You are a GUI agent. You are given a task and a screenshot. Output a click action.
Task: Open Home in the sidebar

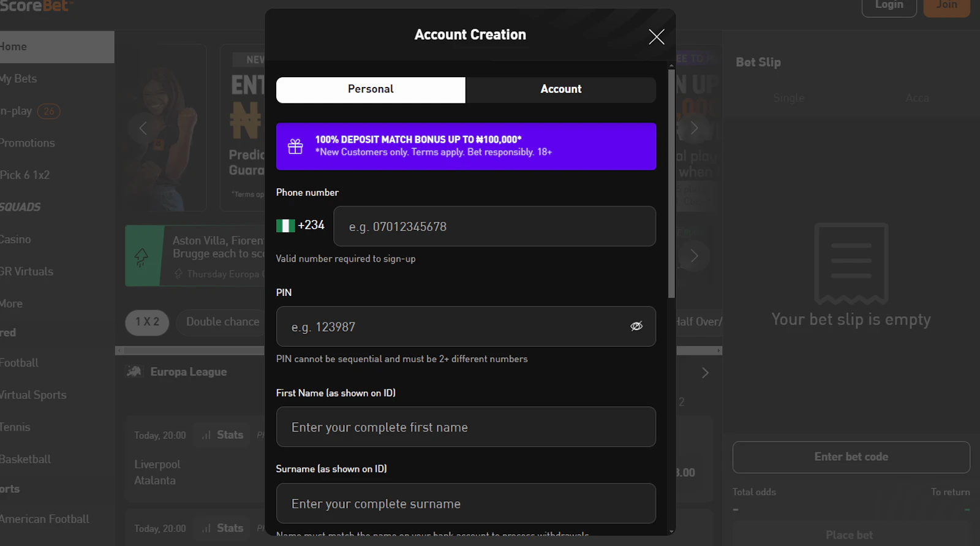[x=56, y=47]
